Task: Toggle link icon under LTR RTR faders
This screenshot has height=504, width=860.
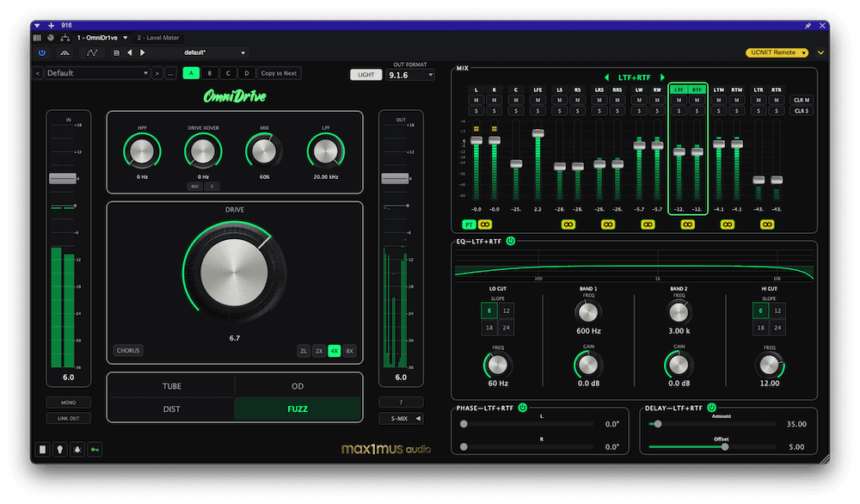Action: 767,224
